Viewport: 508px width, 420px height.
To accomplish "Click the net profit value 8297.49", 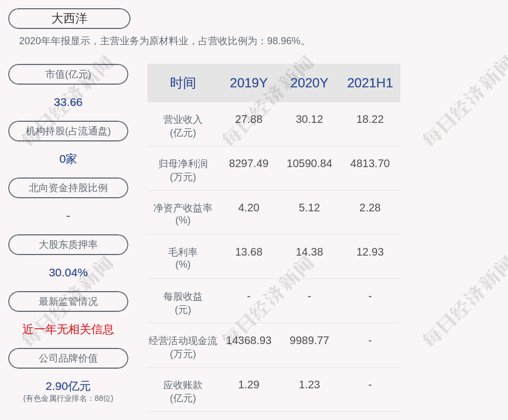I will 249,163.
